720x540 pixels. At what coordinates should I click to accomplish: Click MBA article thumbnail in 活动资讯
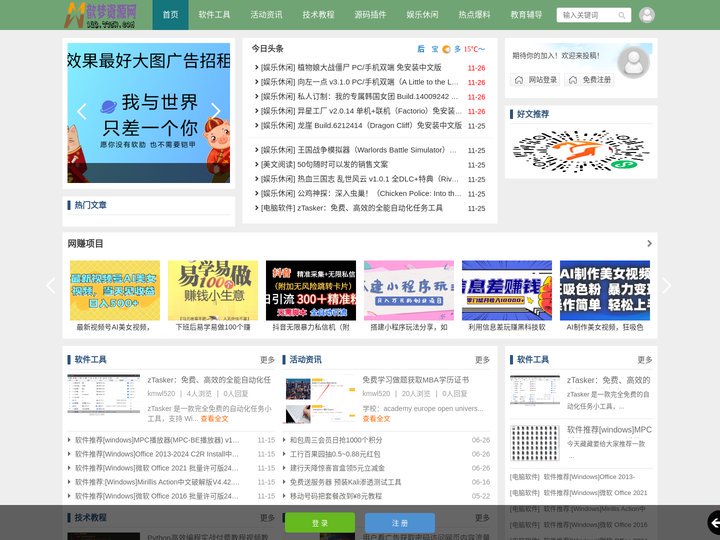321,400
